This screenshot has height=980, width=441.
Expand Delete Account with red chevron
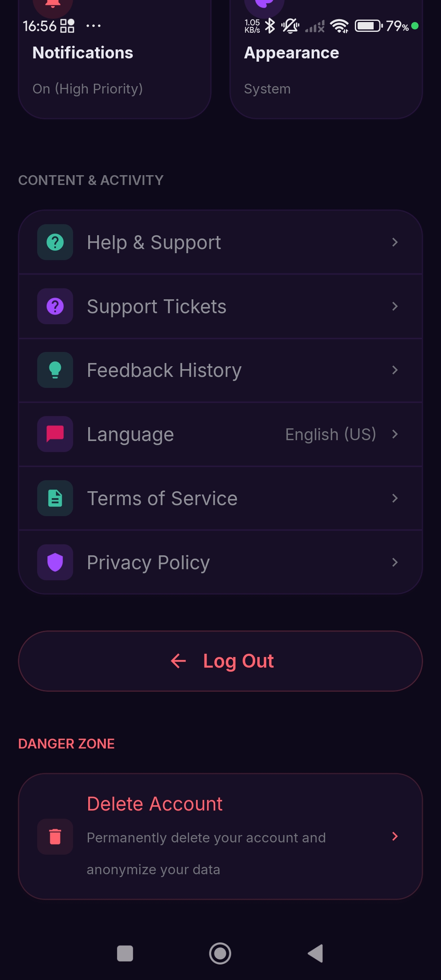coord(394,836)
